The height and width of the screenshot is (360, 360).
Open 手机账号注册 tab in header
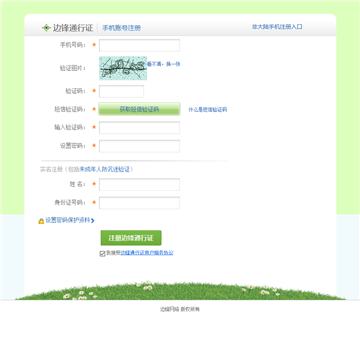[121, 28]
